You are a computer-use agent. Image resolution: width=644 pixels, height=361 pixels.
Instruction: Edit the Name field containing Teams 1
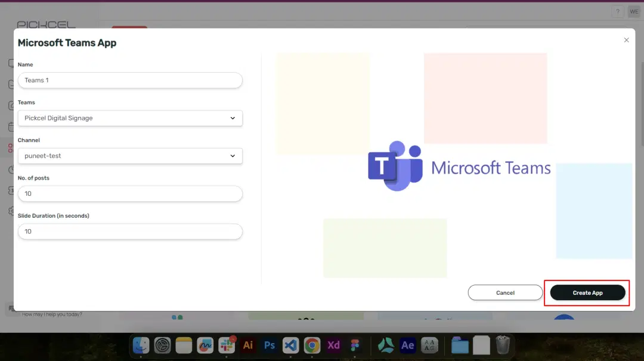pos(130,81)
